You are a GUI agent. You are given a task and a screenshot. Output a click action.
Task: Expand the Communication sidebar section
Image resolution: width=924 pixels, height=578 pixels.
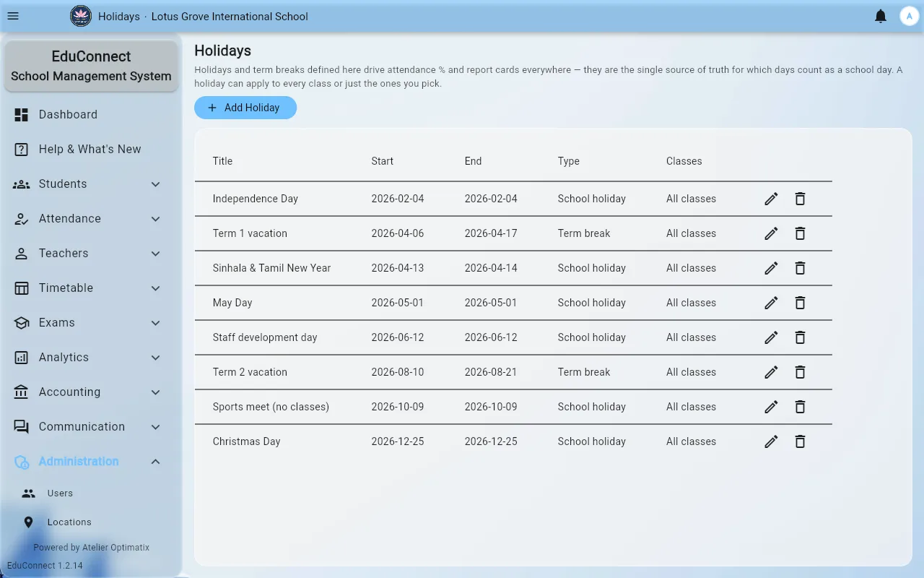click(x=91, y=427)
